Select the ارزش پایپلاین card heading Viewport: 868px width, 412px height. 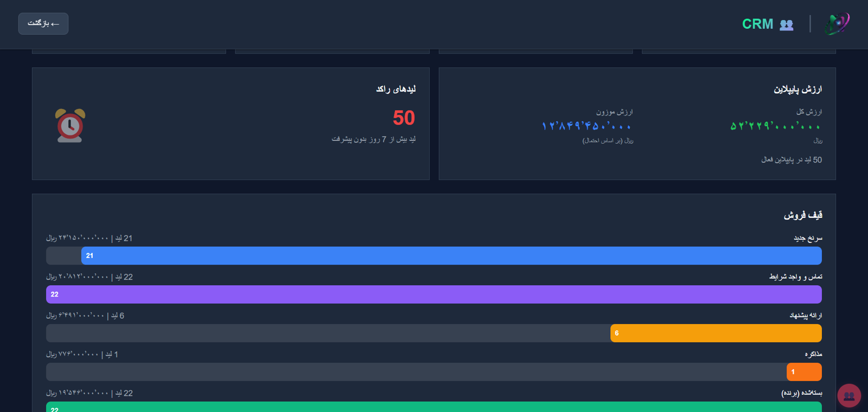tap(797, 89)
